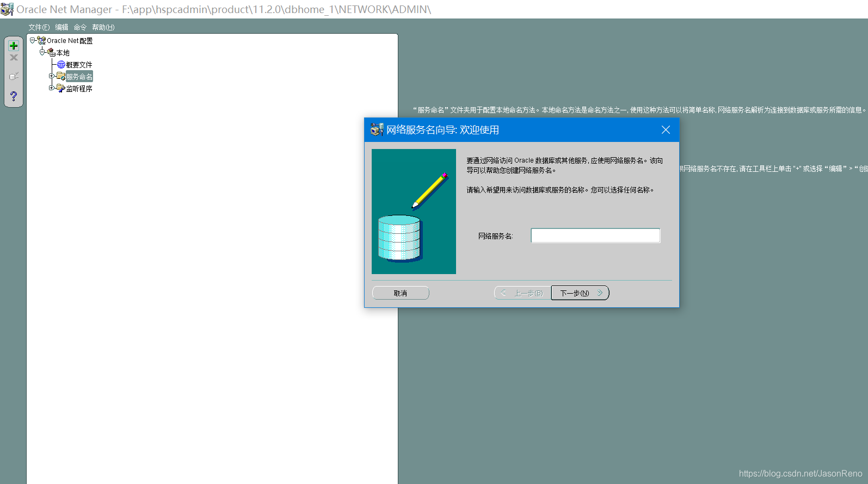Focus the 网络服务名 input field

595,235
